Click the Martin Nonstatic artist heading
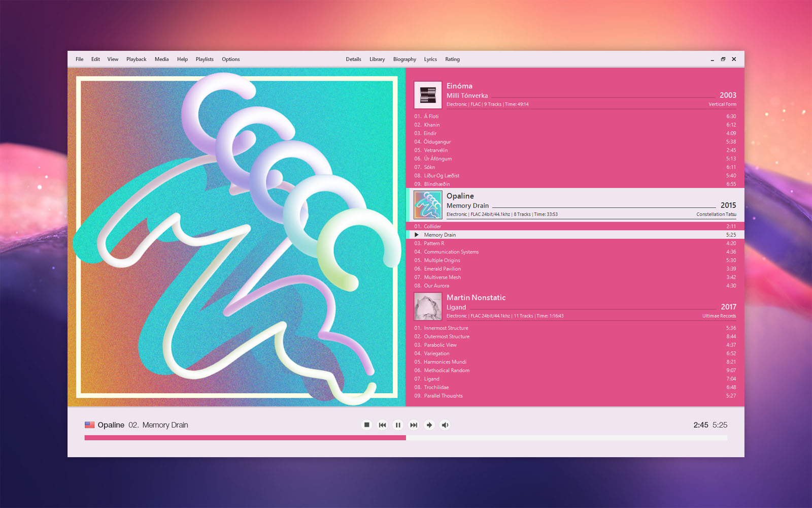This screenshot has height=508, width=812. (x=476, y=298)
